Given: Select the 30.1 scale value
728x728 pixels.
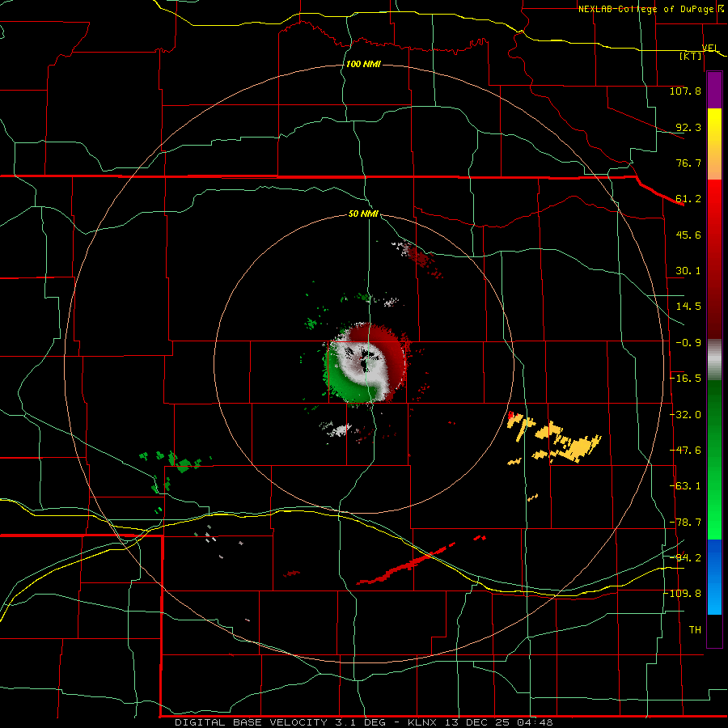Looking at the screenshot, I should click(688, 271).
